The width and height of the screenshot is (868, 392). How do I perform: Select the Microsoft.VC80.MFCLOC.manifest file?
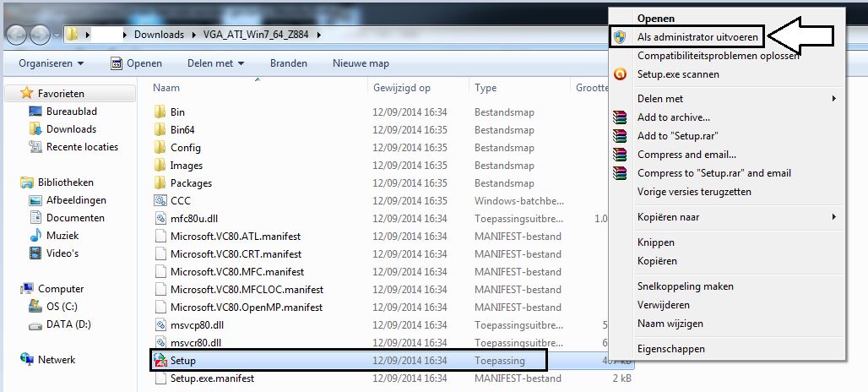(247, 290)
